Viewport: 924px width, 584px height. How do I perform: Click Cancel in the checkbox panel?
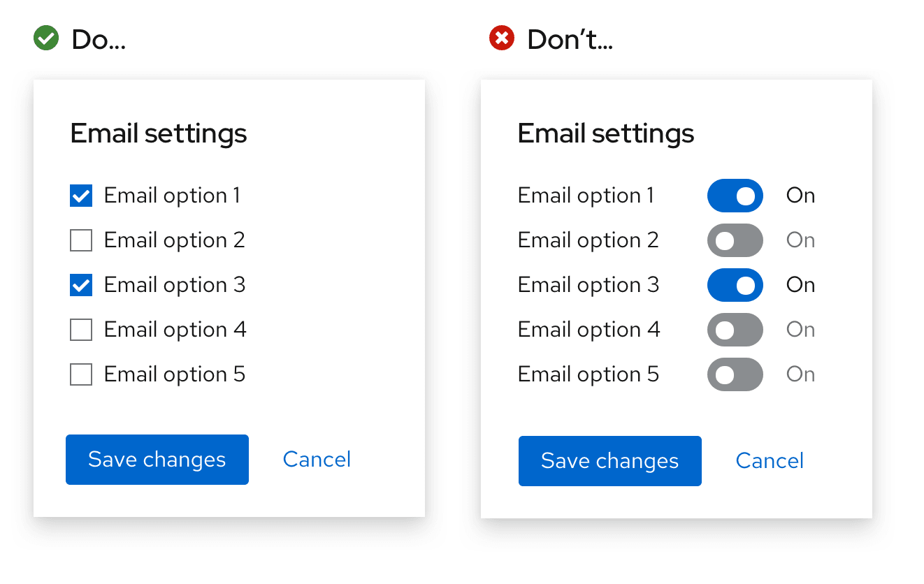(317, 460)
